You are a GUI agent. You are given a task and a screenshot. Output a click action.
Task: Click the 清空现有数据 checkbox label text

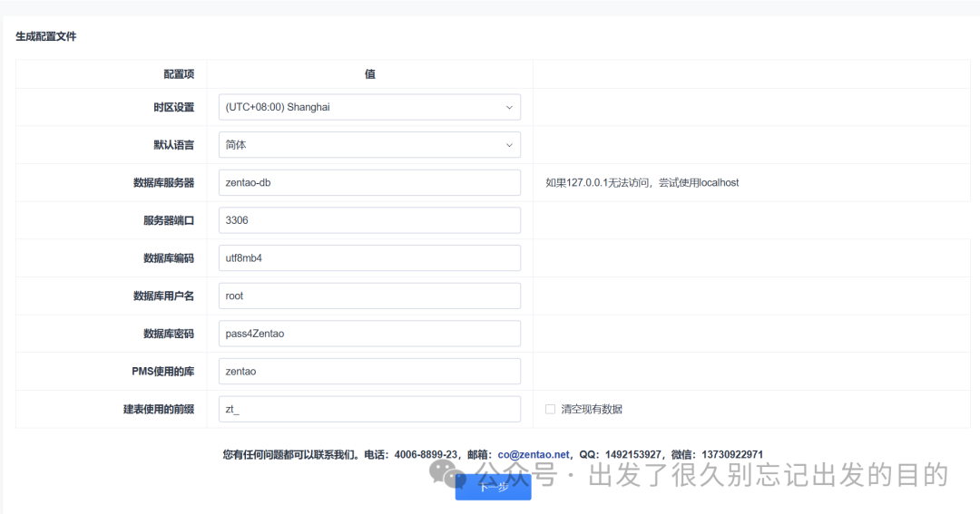[592, 409]
